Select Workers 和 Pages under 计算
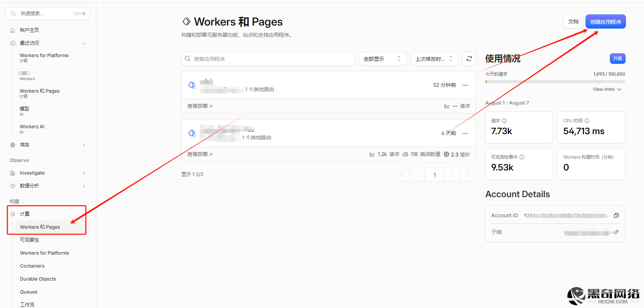Image resolution: width=644 pixels, height=308 pixels. point(40,227)
